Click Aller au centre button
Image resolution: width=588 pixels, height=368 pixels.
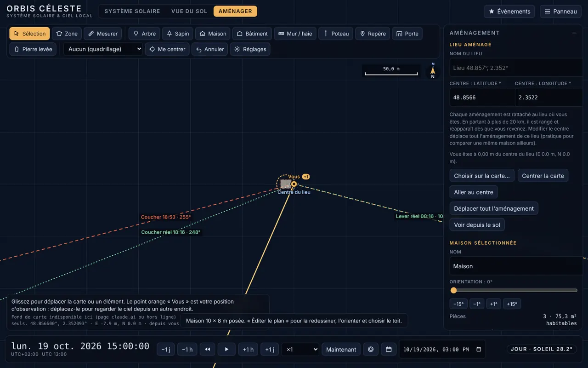coord(474,192)
